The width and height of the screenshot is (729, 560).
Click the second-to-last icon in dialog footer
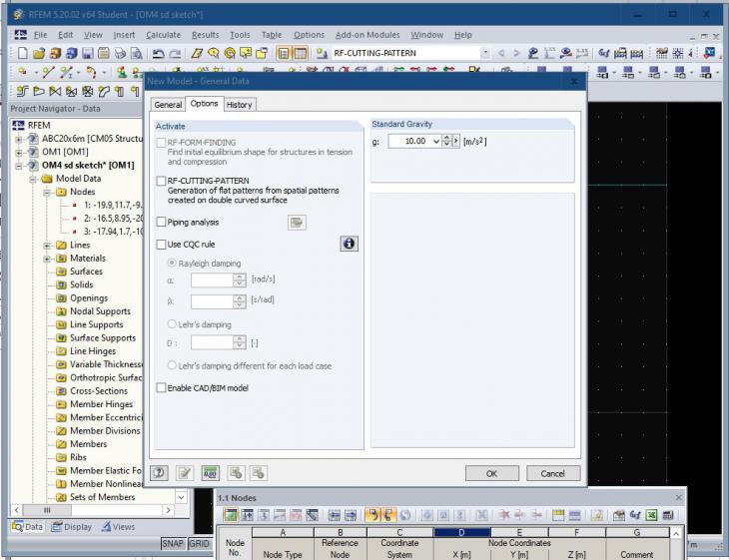point(236,473)
